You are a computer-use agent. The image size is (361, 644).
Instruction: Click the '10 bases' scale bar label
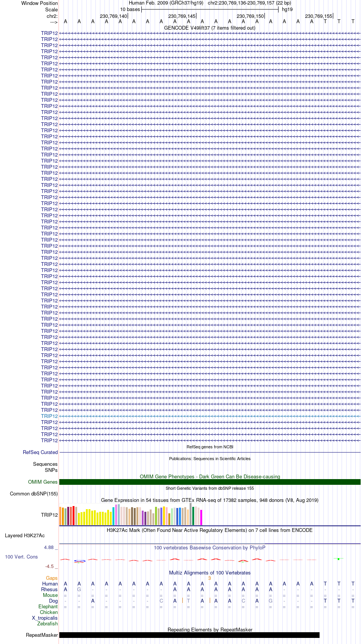point(130,9)
